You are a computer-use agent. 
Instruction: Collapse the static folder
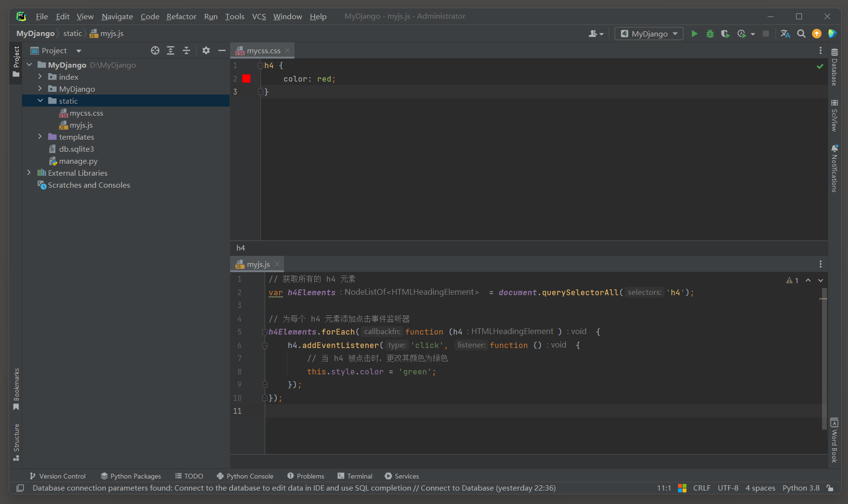(x=40, y=101)
